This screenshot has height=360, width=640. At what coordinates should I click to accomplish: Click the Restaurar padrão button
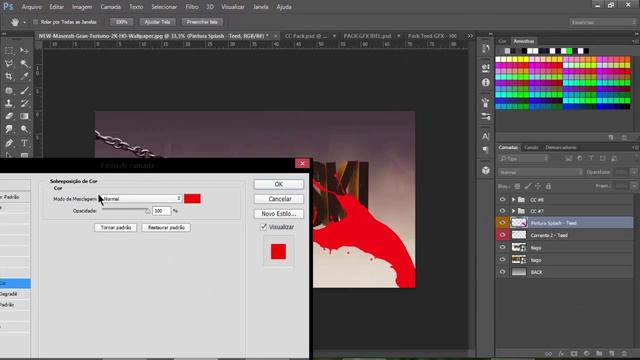click(x=166, y=228)
